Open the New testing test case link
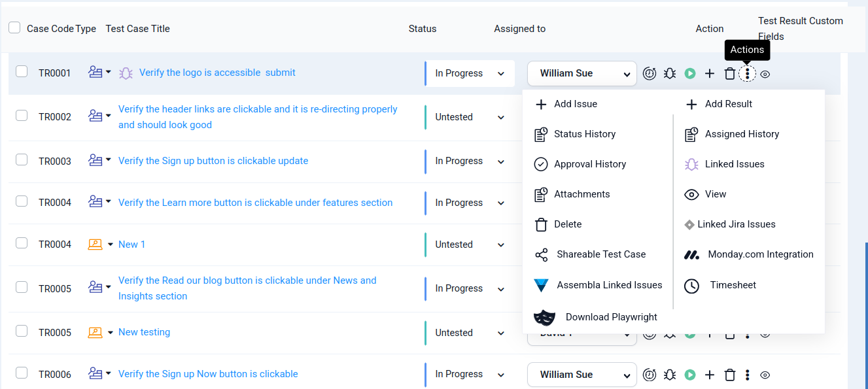Viewport: 868px width, 389px height. pos(144,332)
